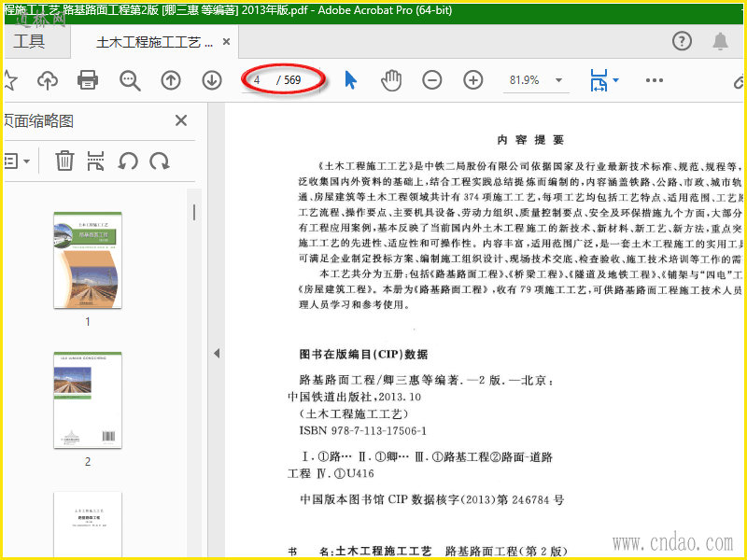This screenshot has height=560, width=747.
Task: Go to previous page arrow
Action: tap(171, 80)
